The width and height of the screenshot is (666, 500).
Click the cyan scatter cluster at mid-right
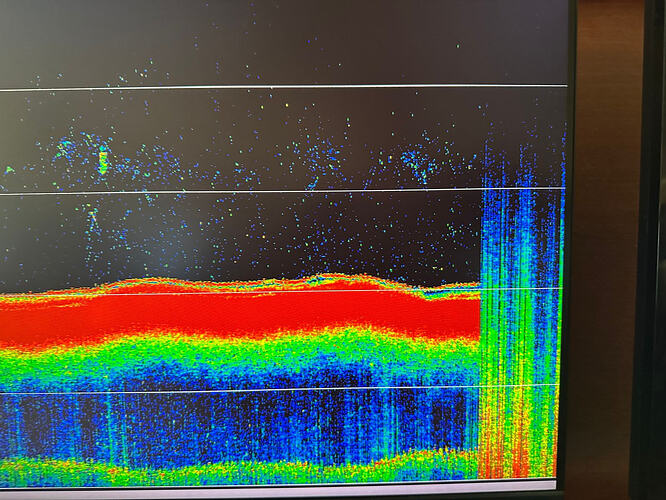pyautogui.click(x=418, y=163)
